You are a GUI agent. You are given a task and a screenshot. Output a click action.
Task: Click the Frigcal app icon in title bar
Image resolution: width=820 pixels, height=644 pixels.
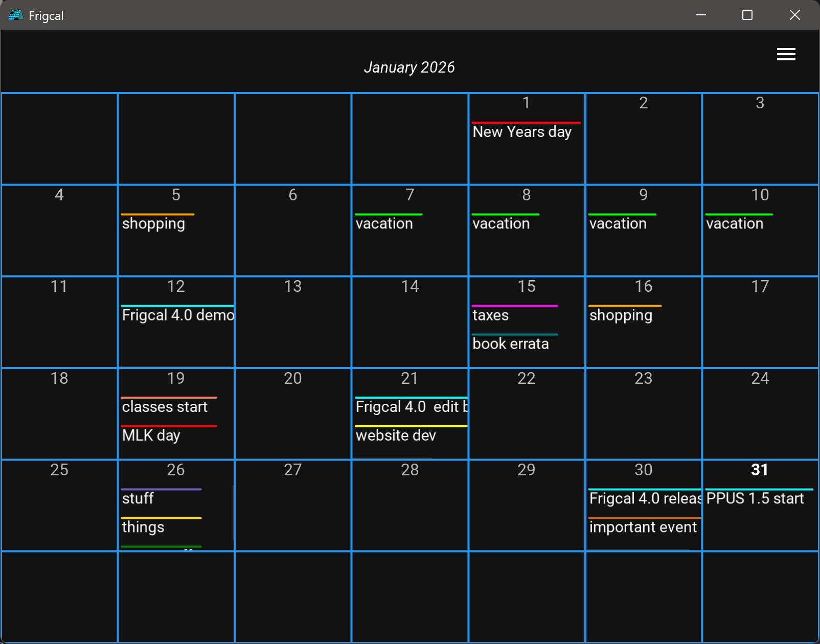pyautogui.click(x=16, y=15)
